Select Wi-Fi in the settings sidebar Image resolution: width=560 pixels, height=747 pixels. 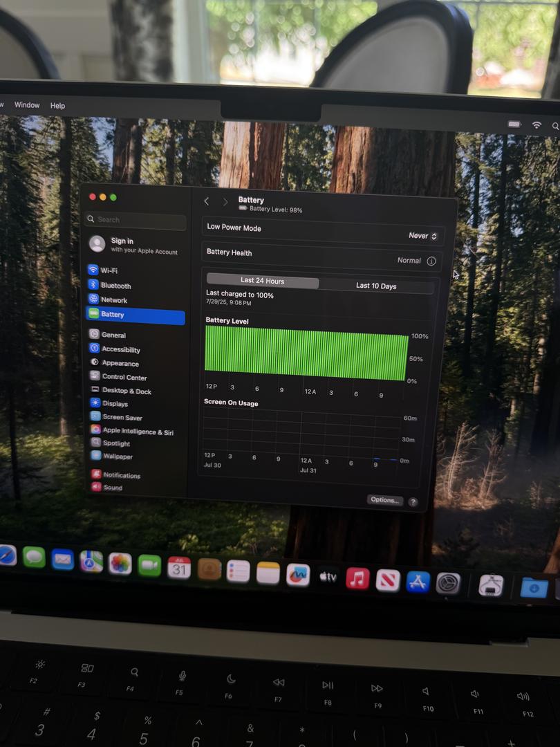pos(136,270)
